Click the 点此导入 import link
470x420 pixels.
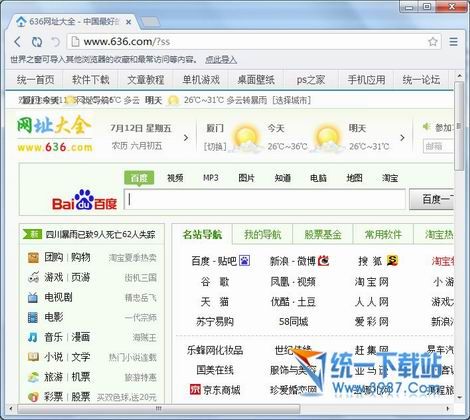pyautogui.click(x=221, y=60)
